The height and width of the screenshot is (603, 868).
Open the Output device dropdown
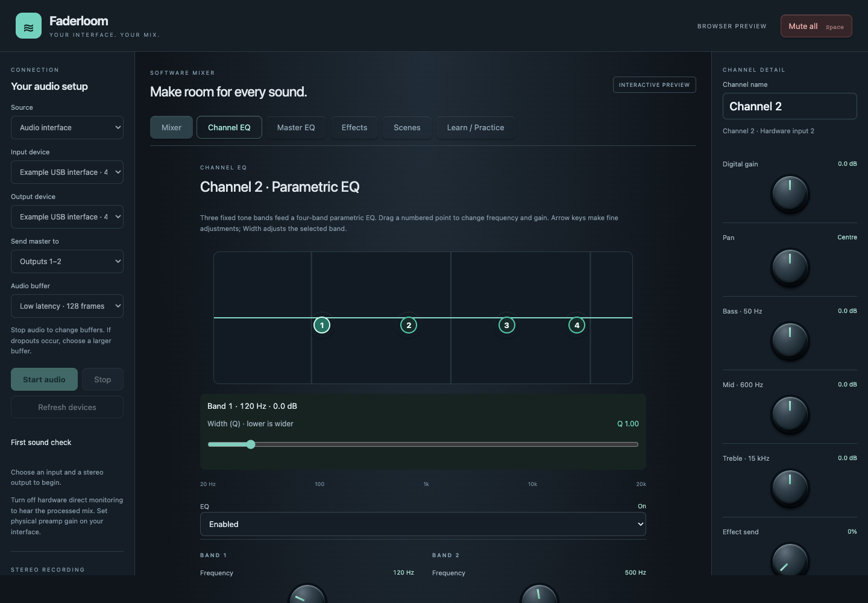[x=67, y=216]
